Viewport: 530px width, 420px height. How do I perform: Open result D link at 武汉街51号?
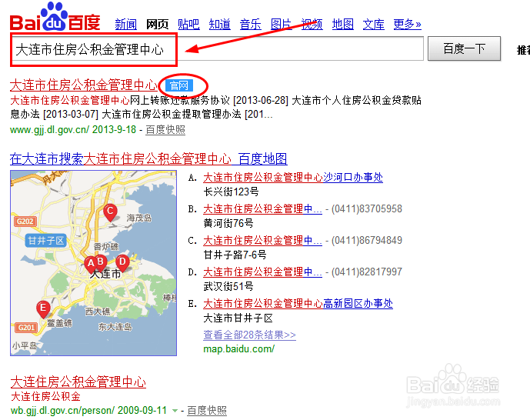pos(262,272)
